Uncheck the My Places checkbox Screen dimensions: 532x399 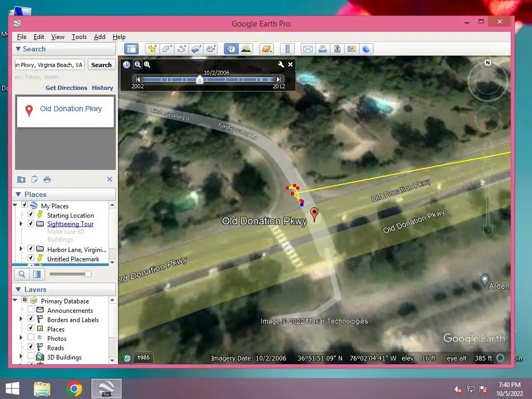coord(24,205)
